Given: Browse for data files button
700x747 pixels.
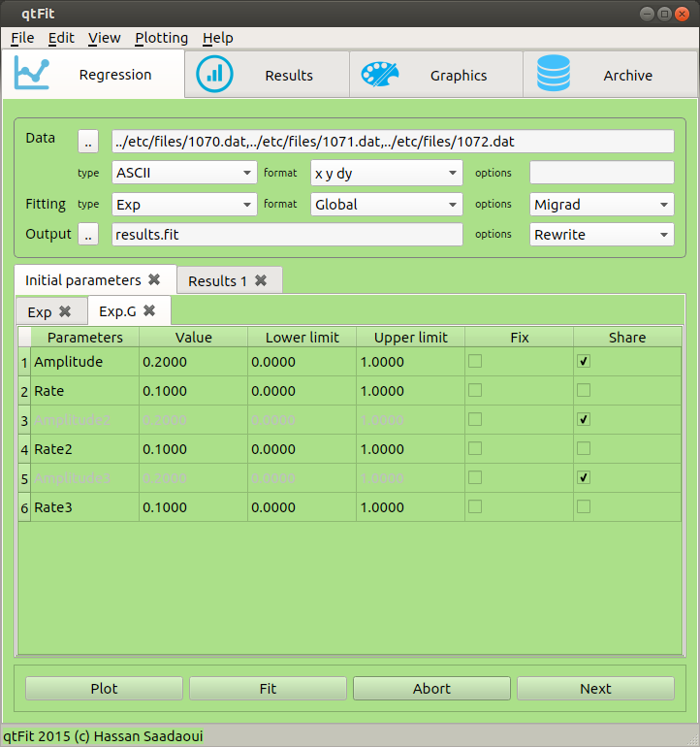Looking at the screenshot, I should (x=88, y=142).
